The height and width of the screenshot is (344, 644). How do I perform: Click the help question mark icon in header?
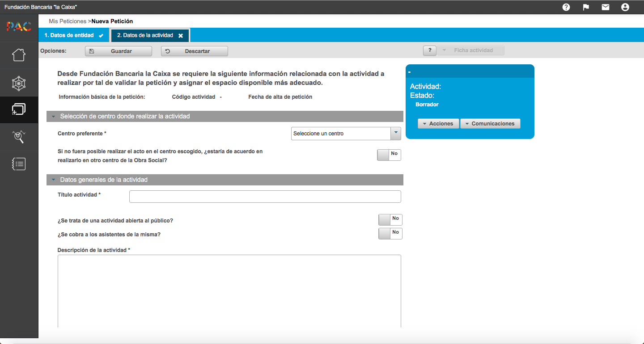(x=566, y=7)
